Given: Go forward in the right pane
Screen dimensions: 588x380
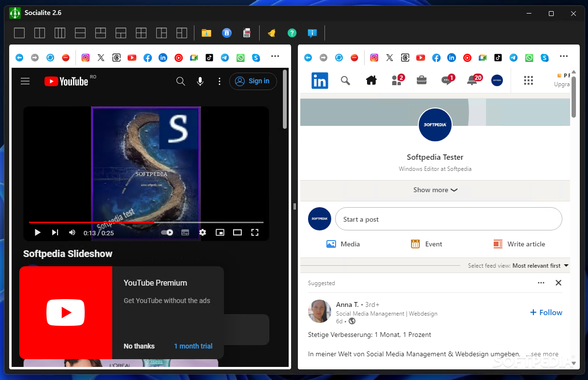Looking at the screenshot, I should click(x=323, y=58).
